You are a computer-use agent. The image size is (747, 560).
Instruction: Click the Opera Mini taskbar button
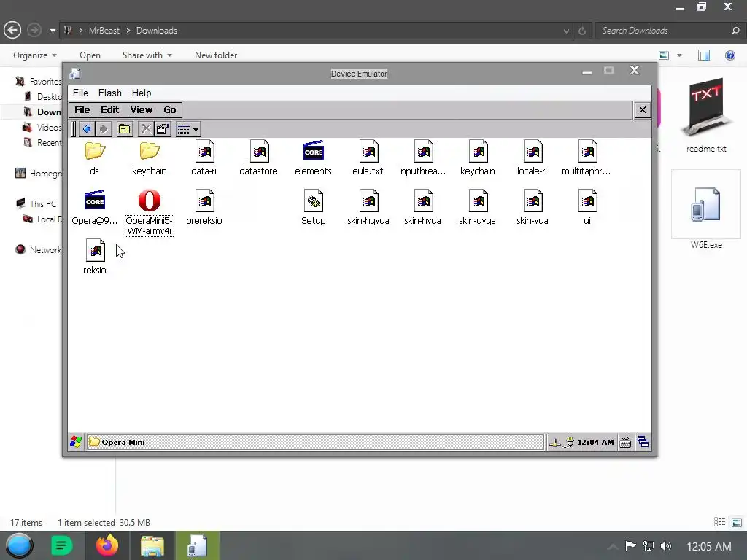[x=315, y=442]
